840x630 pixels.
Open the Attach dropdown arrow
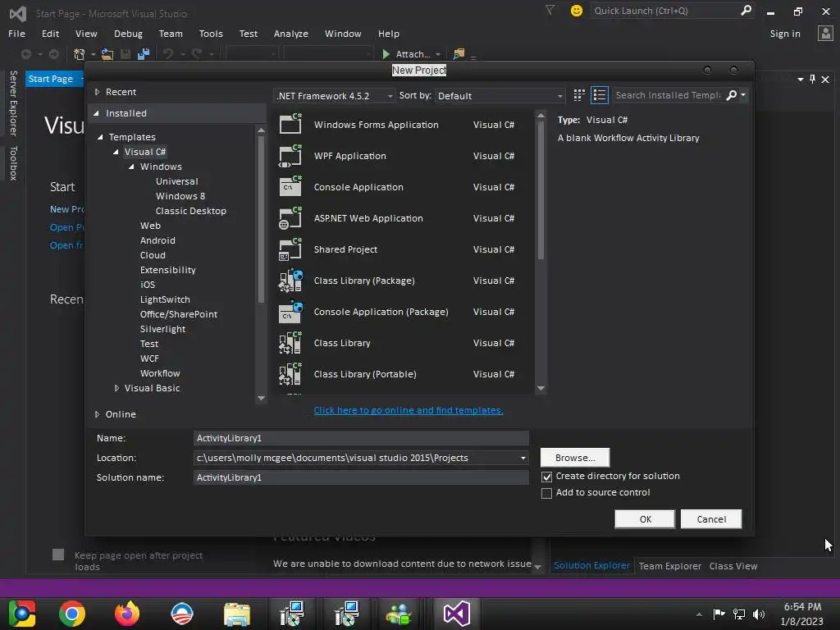click(x=438, y=54)
